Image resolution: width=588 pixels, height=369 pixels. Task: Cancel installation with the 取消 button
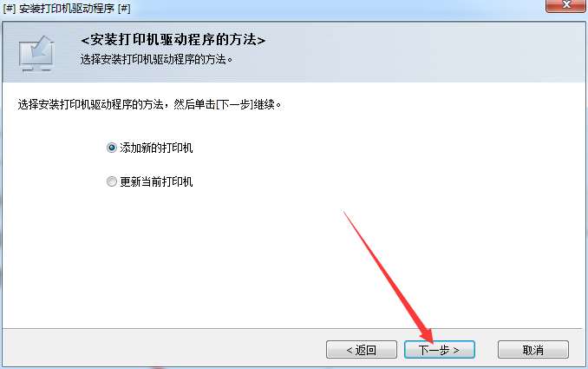point(533,350)
